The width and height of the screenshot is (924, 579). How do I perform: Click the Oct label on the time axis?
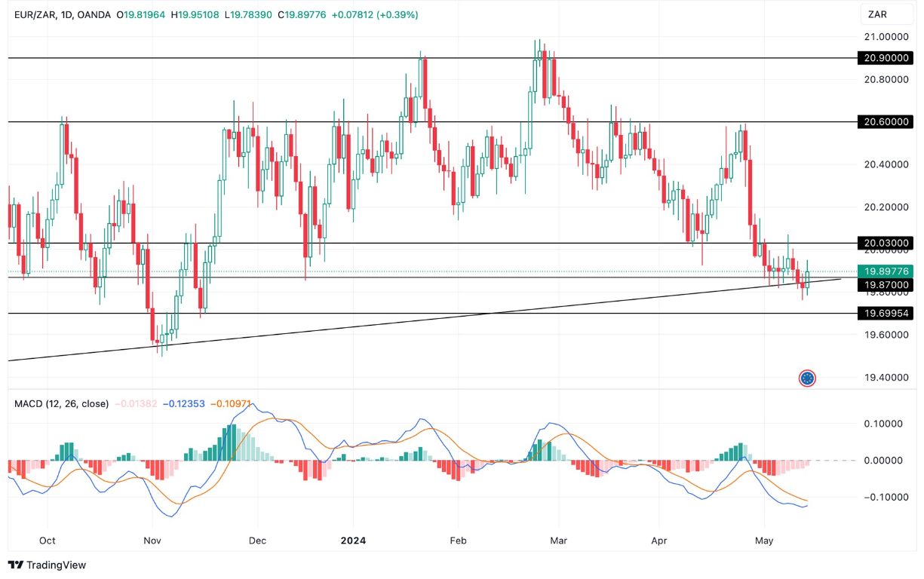coord(47,541)
